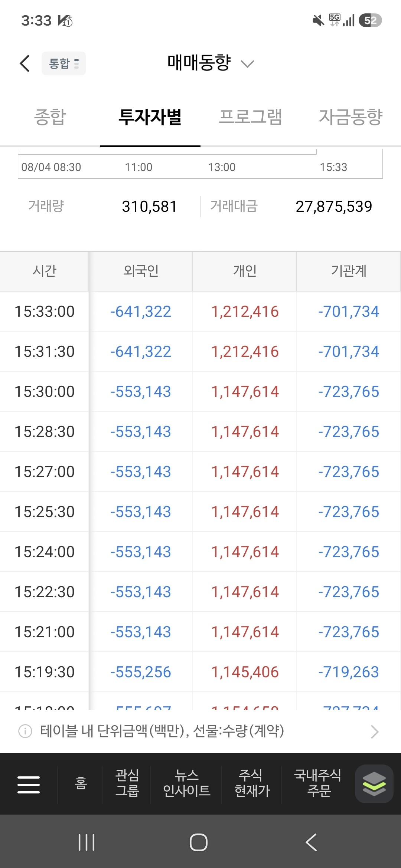The width and height of the screenshot is (401, 868).
Task: Expand the 매매동향 title dropdown
Action: 210,63
